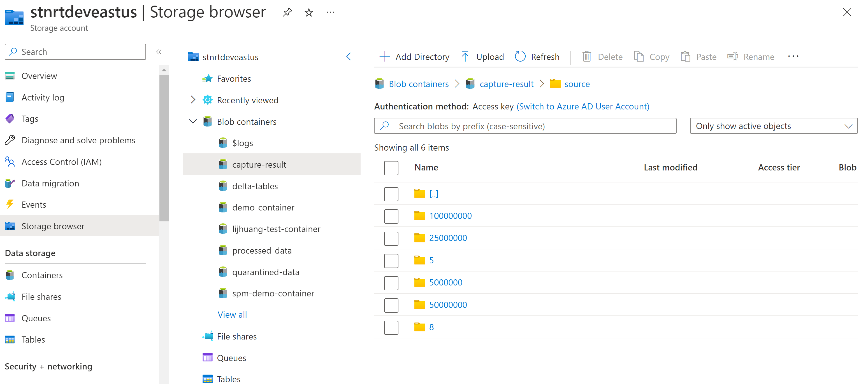Viewport: 868px width, 384px height.
Task: Open Queues in left menu
Action: pos(36,318)
